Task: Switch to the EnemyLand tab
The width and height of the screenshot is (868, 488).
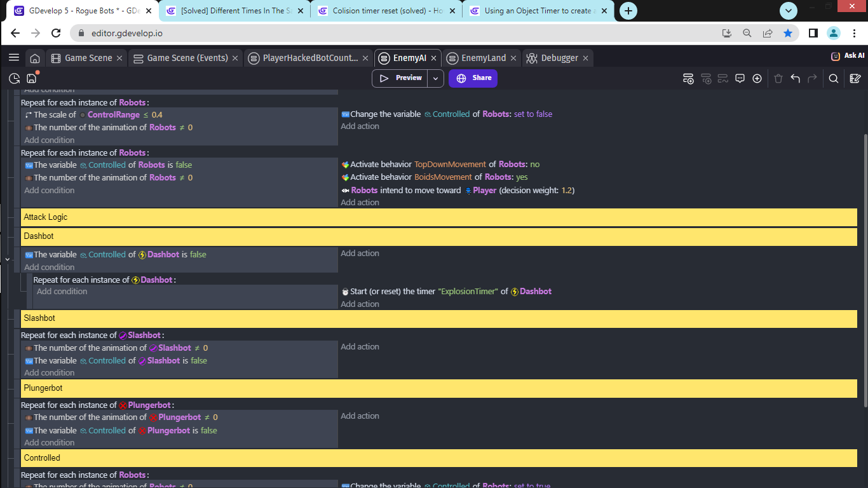Action: pos(484,58)
